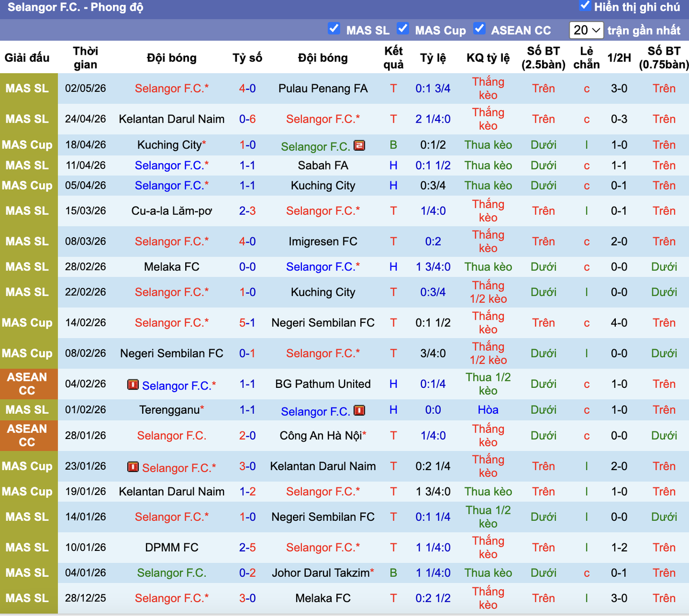Viewport: 689px width, 616px height.
Task: Open the Johor Darul Takzim team link
Action: click(x=320, y=573)
